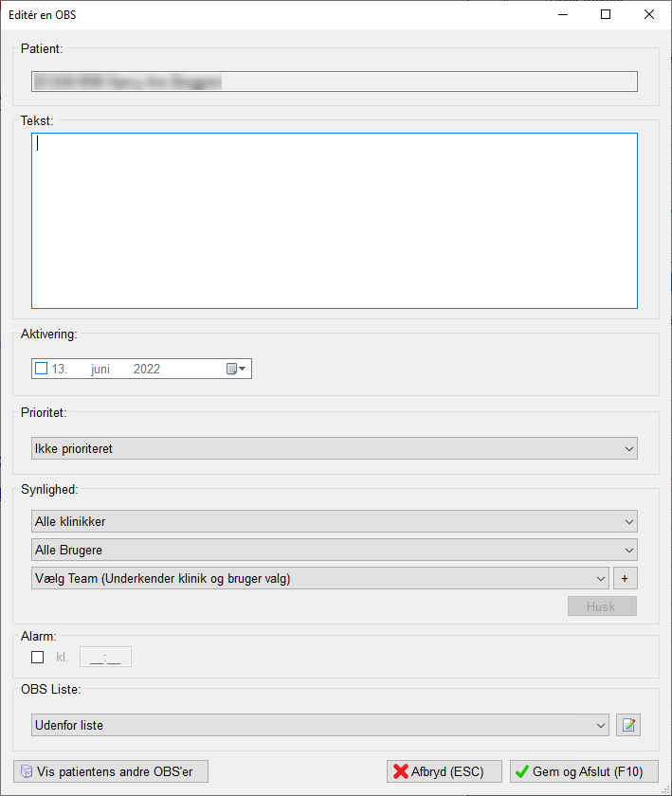Expand the Alle klinikker dropdown
This screenshot has height=796, width=672.
[x=335, y=521]
